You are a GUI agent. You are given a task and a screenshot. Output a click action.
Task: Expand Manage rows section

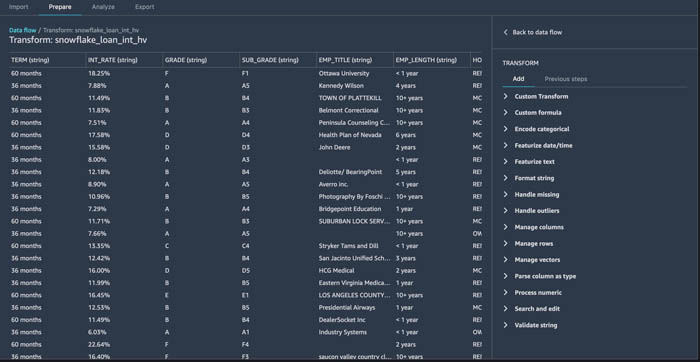point(528,244)
